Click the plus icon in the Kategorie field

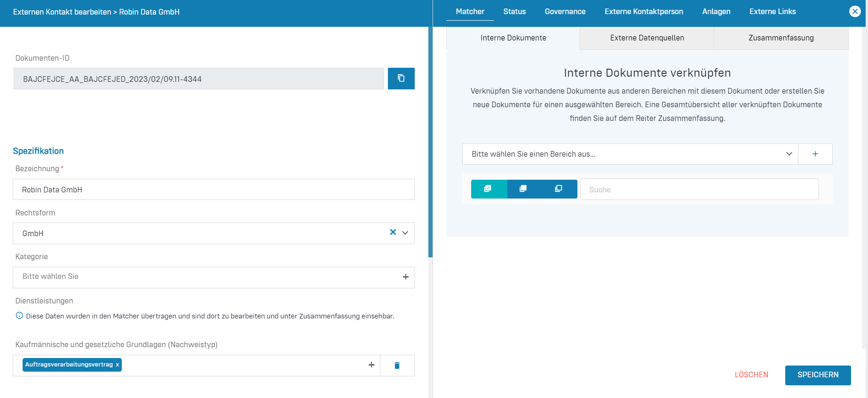pyautogui.click(x=405, y=277)
